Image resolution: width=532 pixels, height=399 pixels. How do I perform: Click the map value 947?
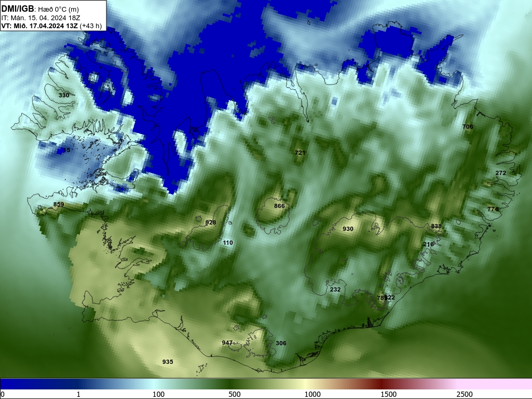click(227, 343)
